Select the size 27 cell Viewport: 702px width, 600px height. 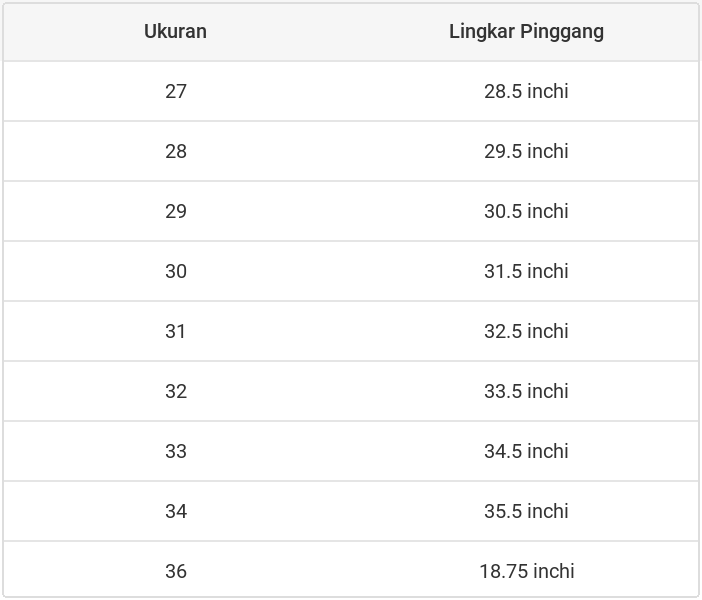(x=176, y=91)
